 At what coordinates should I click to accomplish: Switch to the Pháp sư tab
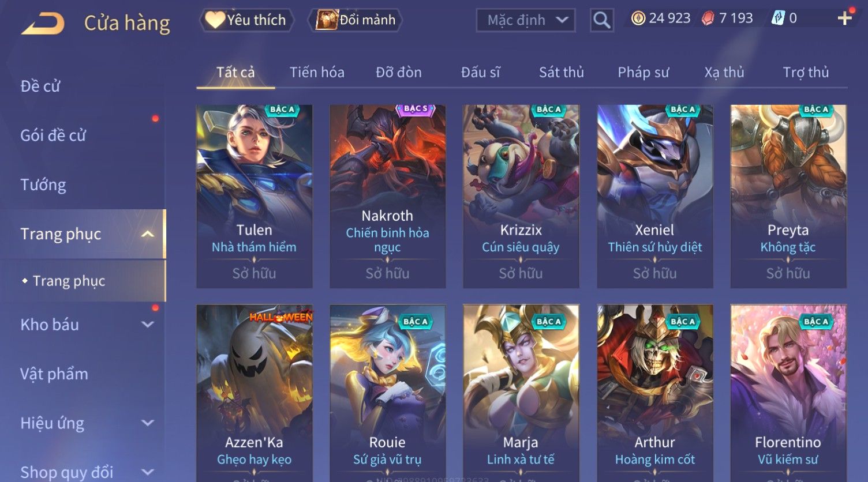[643, 72]
